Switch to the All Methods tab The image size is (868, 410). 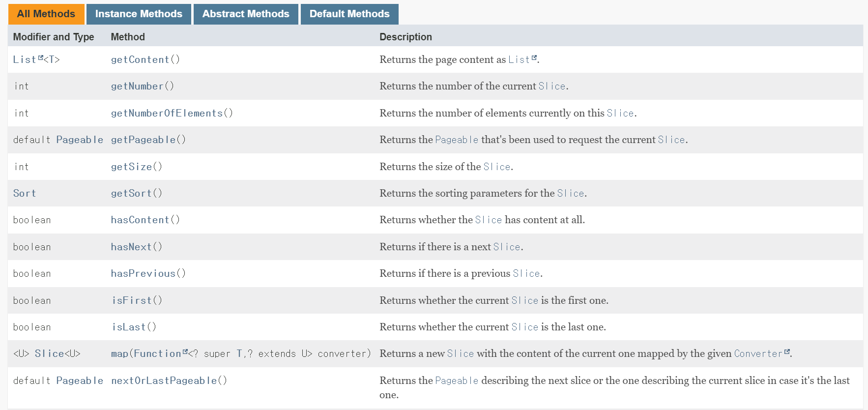46,14
